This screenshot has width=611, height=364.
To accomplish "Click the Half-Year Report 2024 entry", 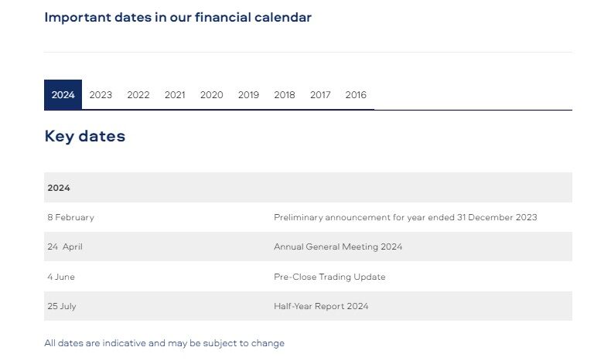I will tap(321, 306).
